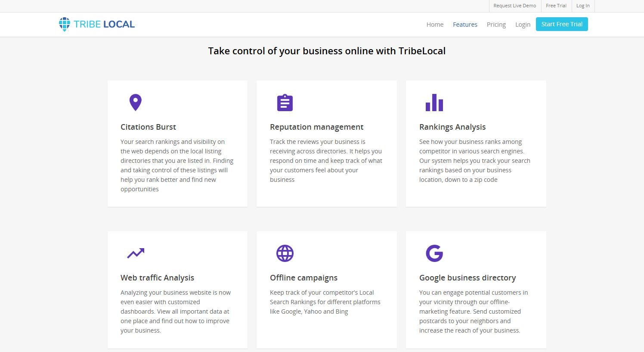
Task: Click the 'Keep track of your competitor's' paragraph
Action: pyautogui.click(x=325, y=302)
